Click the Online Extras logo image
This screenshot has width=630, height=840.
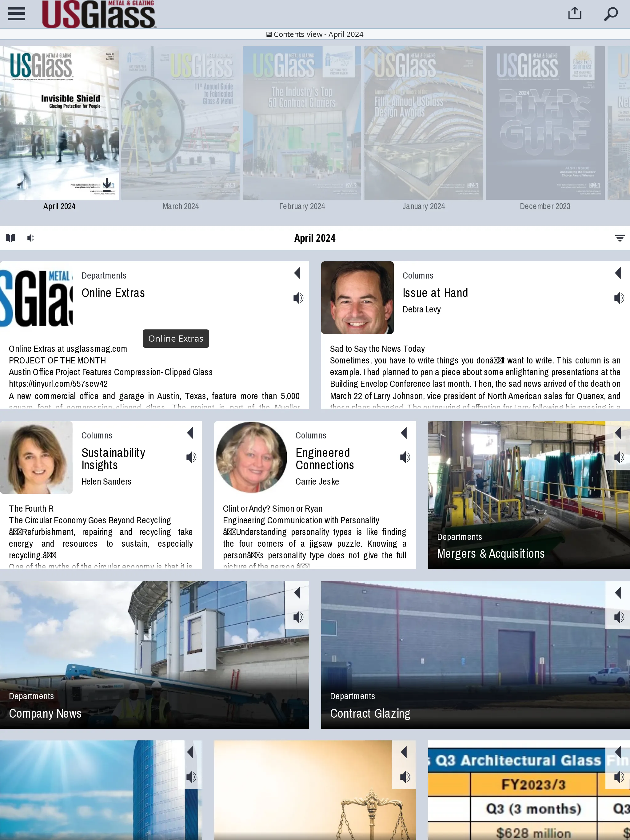[x=36, y=298]
